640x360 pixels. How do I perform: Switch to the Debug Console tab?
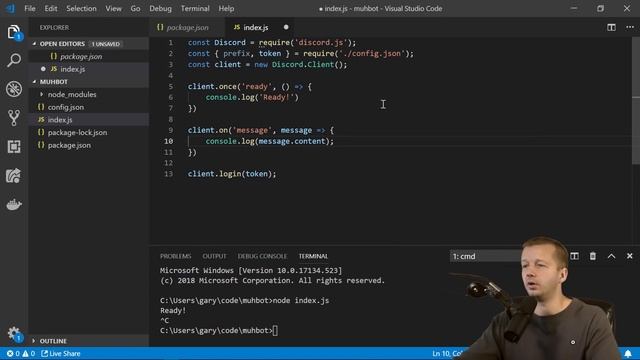[262, 256]
